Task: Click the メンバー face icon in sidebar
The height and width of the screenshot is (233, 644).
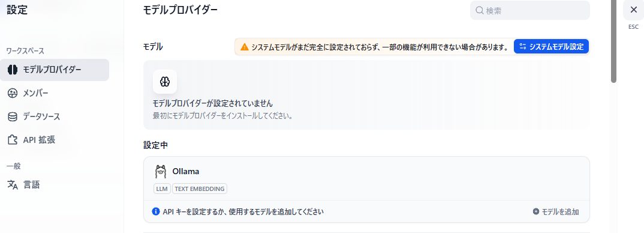Action: click(13, 94)
